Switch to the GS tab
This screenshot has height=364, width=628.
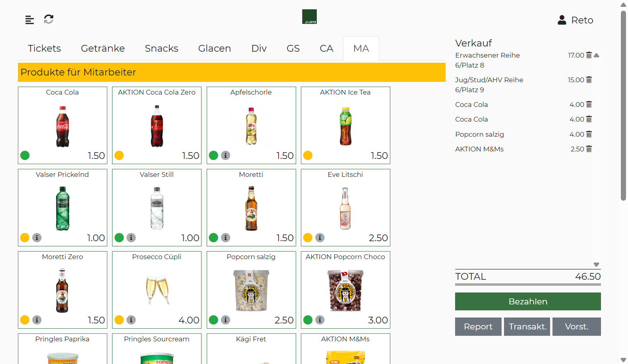[x=293, y=48]
